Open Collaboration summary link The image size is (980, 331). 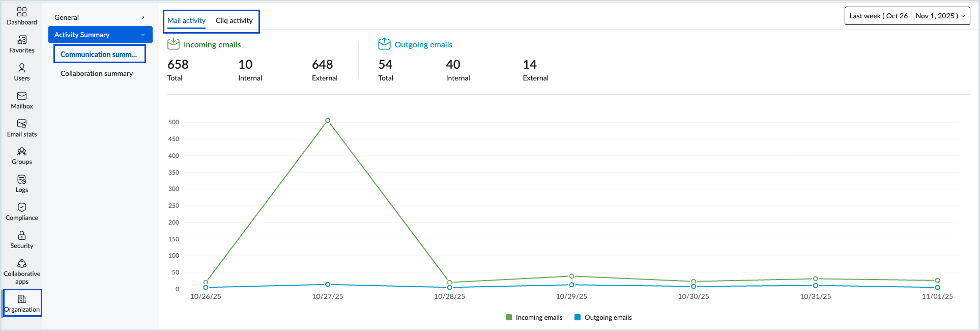pyautogui.click(x=97, y=73)
